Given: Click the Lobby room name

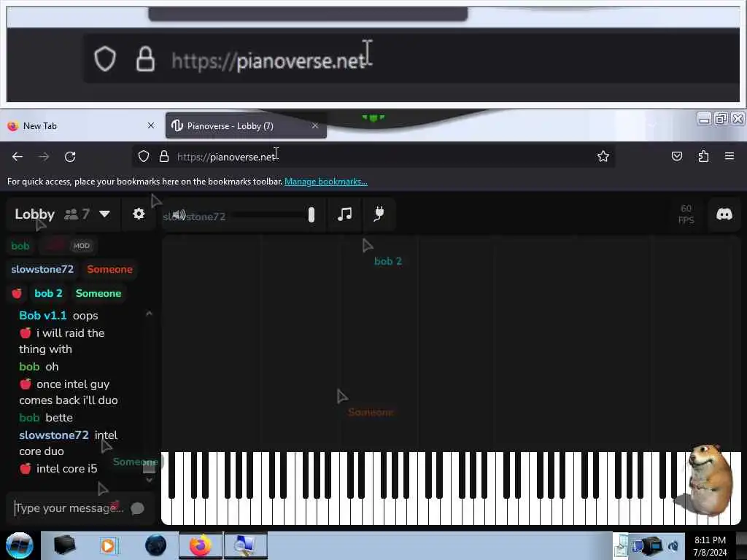Looking at the screenshot, I should click(x=35, y=214).
